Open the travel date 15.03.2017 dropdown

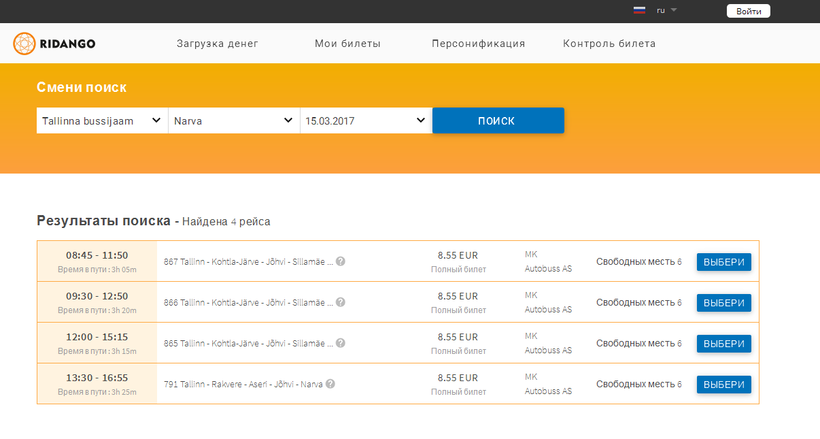point(365,121)
